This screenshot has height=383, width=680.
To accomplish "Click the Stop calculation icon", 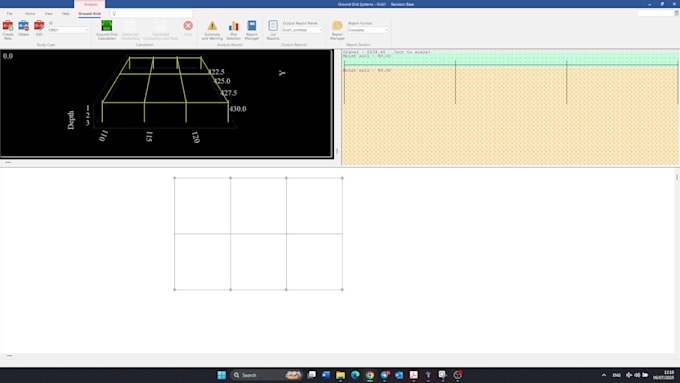I will tap(188, 28).
